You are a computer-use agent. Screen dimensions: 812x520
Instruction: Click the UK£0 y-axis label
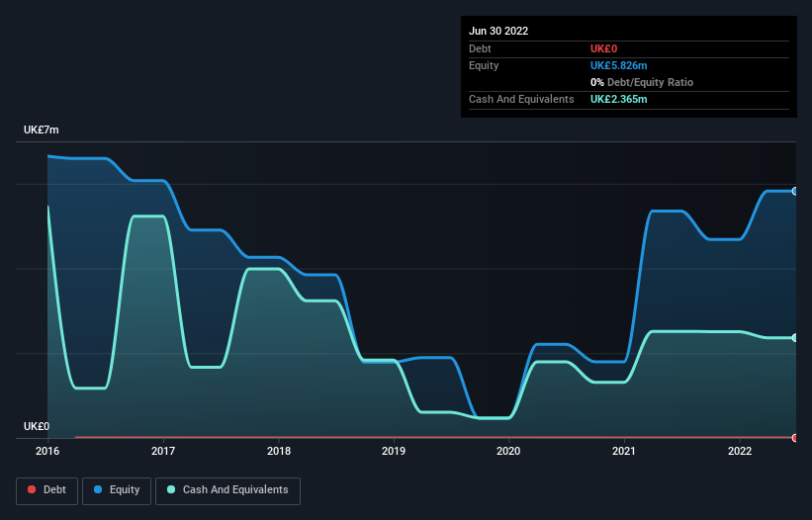pos(37,426)
